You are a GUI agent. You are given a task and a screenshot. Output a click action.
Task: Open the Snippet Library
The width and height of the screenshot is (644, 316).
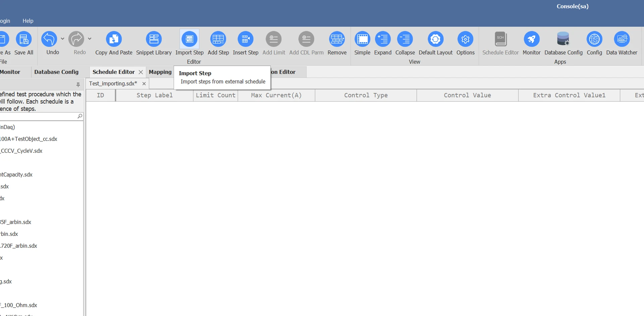coord(154,39)
